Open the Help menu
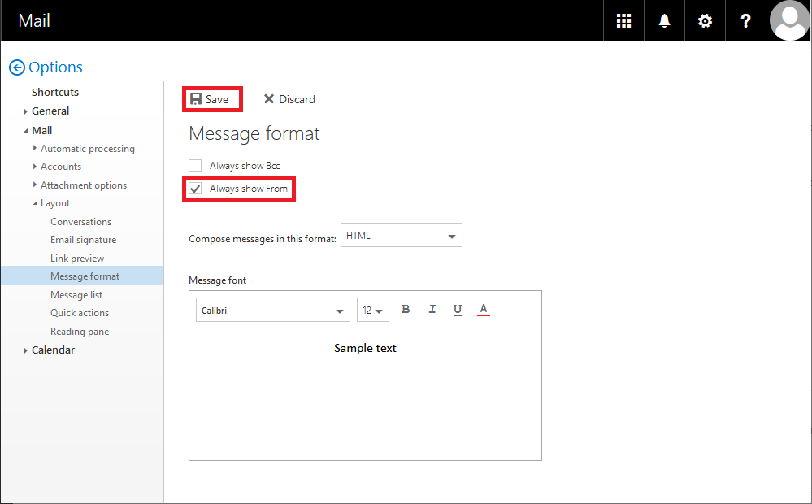Screen dimensions: 812x504 (745, 20)
